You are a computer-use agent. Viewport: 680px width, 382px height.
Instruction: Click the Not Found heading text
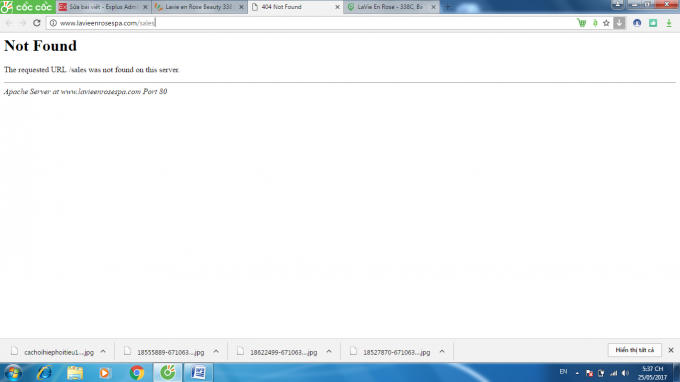tap(40, 46)
